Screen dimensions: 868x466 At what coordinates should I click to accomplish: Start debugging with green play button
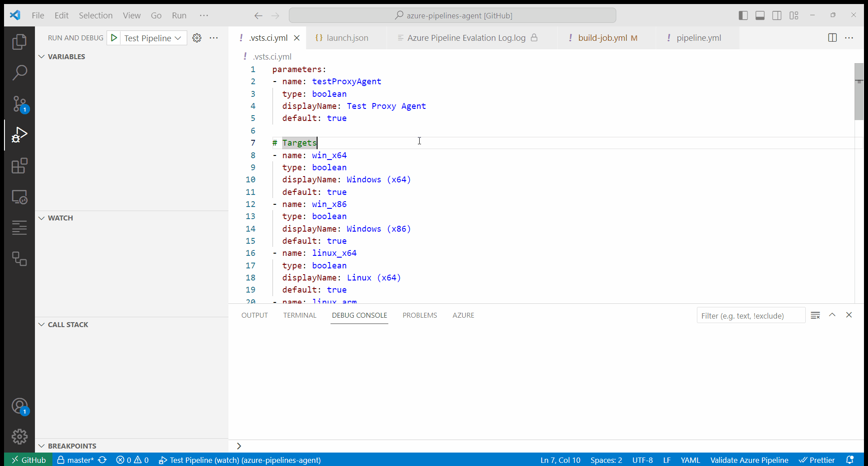(114, 38)
